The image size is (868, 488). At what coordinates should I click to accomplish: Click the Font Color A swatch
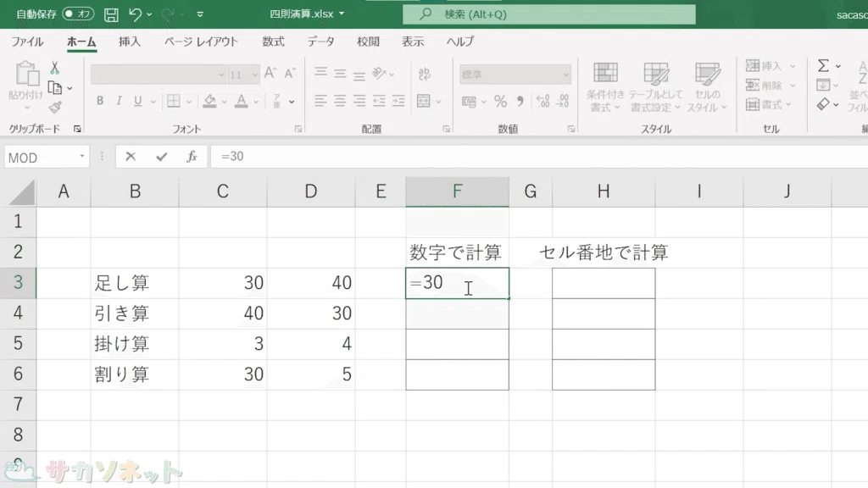coord(241,101)
